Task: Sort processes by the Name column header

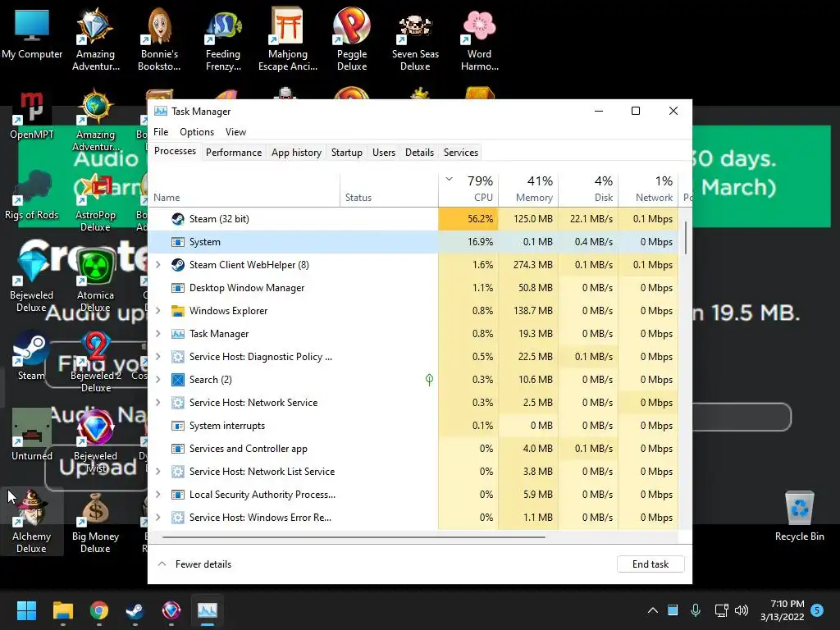Action: (244, 189)
